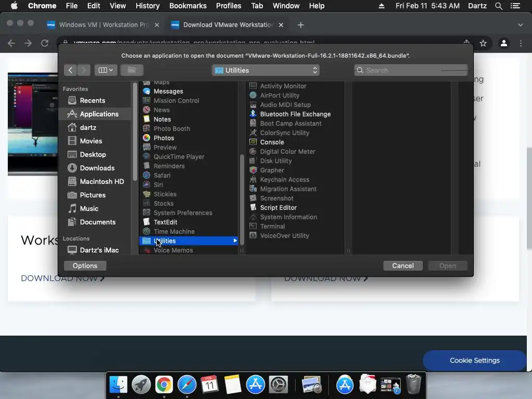Open Chrome three-dot menu
Screen dimensions: 532x399
521,43
